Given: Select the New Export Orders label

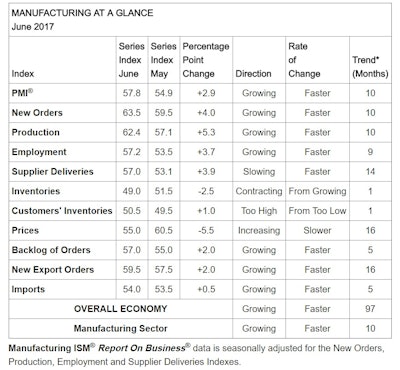Looking at the screenshot, I should pos(53,270).
